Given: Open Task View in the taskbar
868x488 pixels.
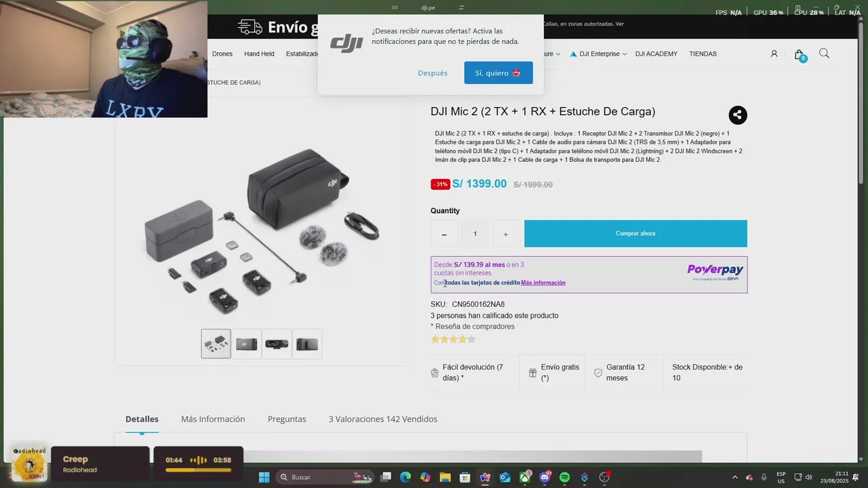Looking at the screenshot, I should 385,477.
